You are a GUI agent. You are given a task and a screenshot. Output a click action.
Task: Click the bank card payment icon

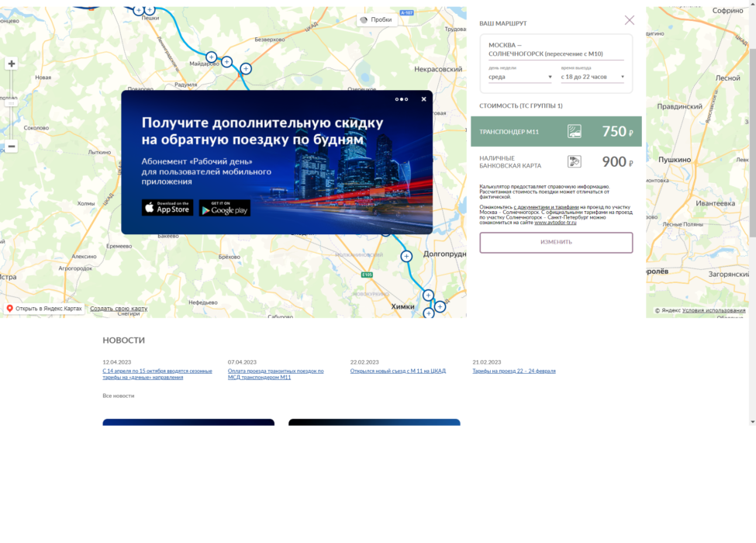pos(575,161)
